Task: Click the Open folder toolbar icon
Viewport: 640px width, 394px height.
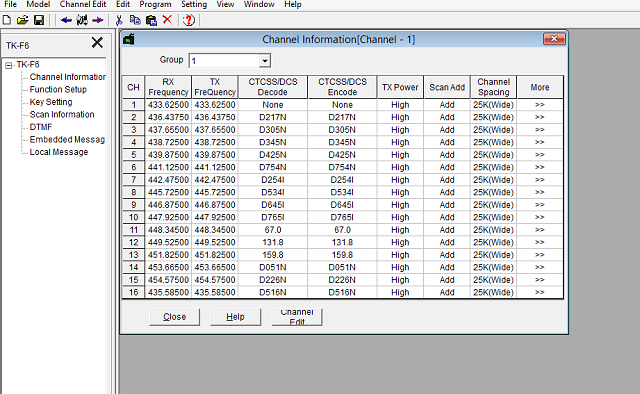Action: click(22, 20)
